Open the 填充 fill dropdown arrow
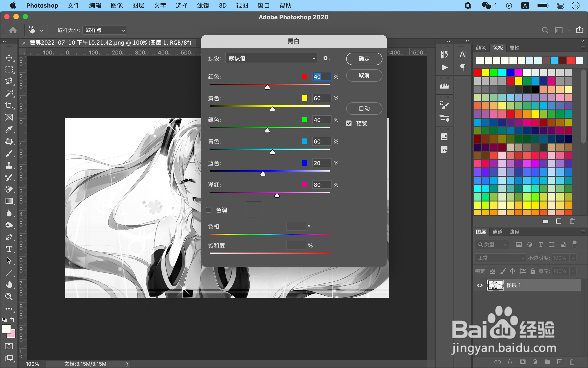Viewport: 588px width, 368px height. [x=573, y=271]
